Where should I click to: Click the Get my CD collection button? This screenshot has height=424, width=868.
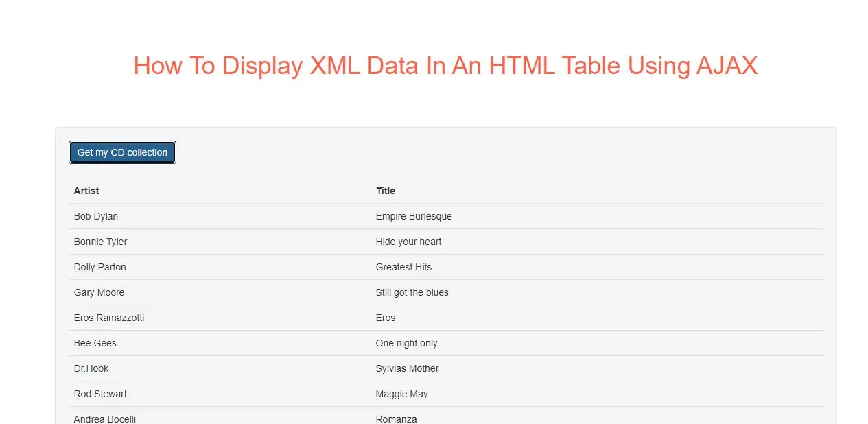121,152
